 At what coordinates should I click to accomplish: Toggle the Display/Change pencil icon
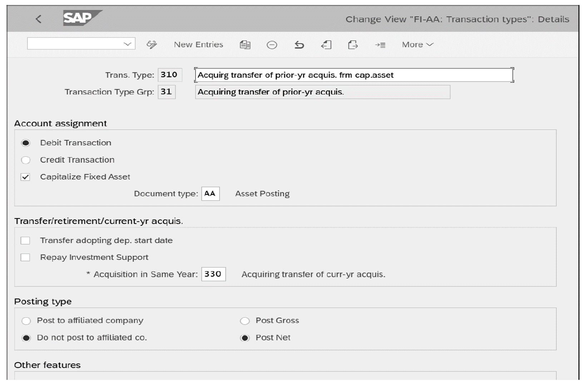pos(152,45)
